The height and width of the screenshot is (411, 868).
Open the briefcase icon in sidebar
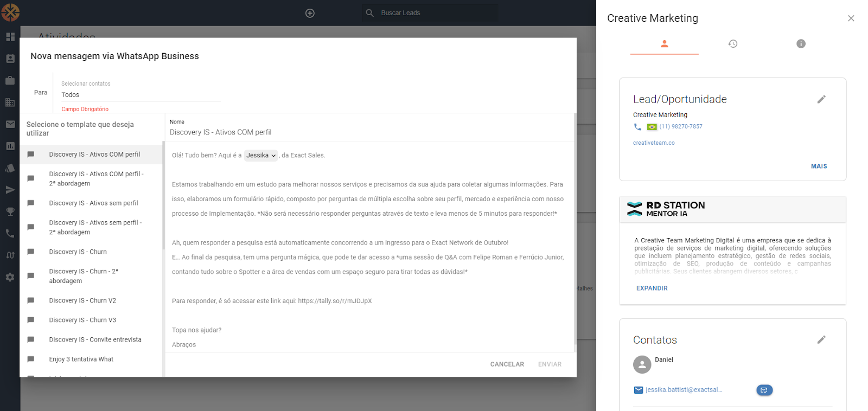click(x=10, y=80)
